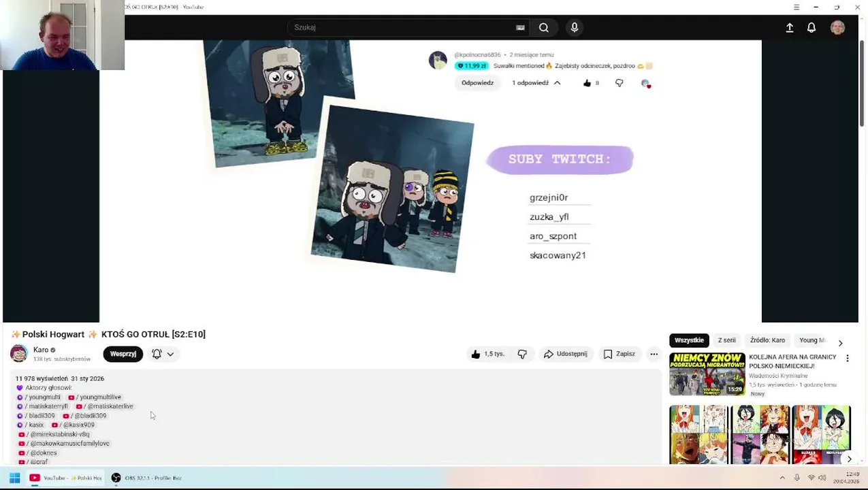Click the video player showing SUBY TWITCH
This screenshot has width=868, height=490.
[x=430, y=181]
